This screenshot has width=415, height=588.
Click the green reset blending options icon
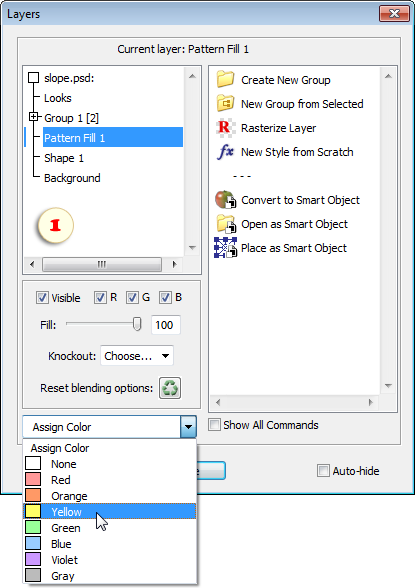point(170,388)
